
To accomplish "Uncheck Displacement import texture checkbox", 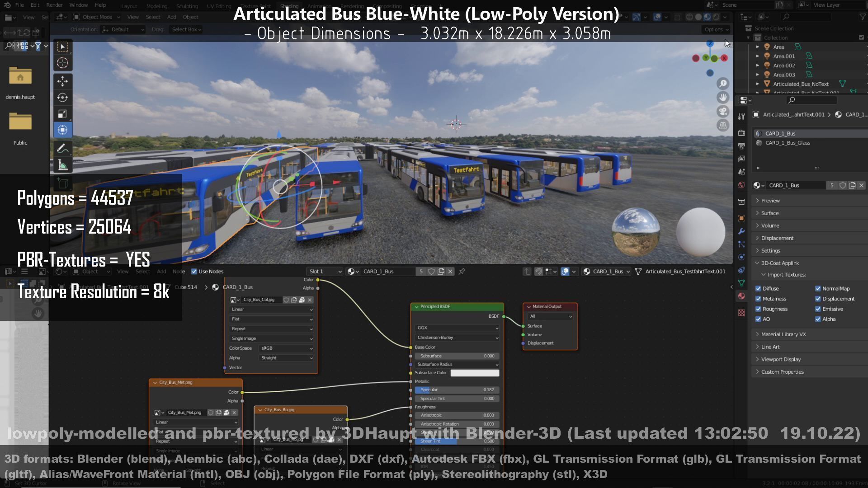I will click(x=818, y=299).
